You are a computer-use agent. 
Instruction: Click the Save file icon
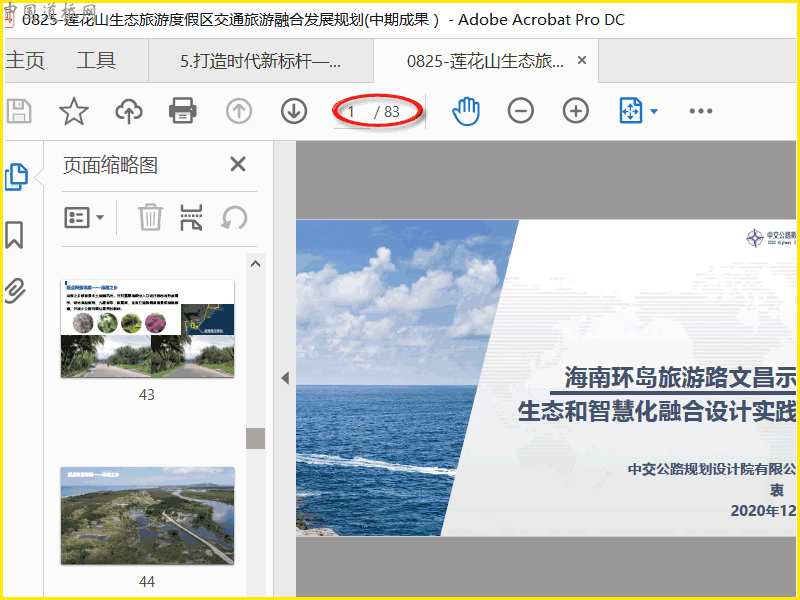(x=19, y=111)
